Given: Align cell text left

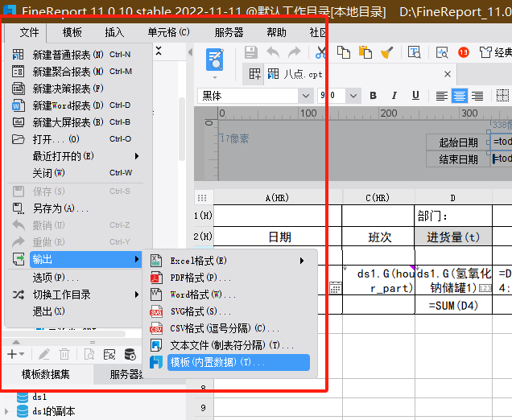Looking at the screenshot, I should (441, 96).
